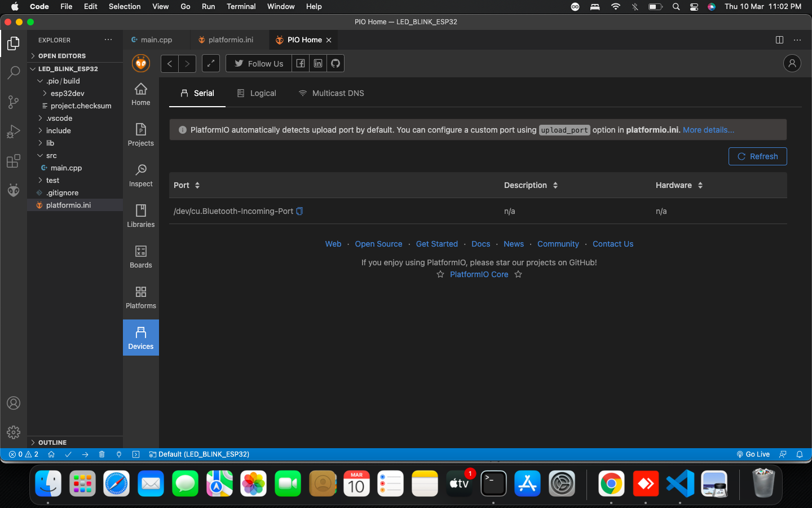Open Explorer views and more actions ellipsis
The image size is (812, 508).
coord(108,40)
